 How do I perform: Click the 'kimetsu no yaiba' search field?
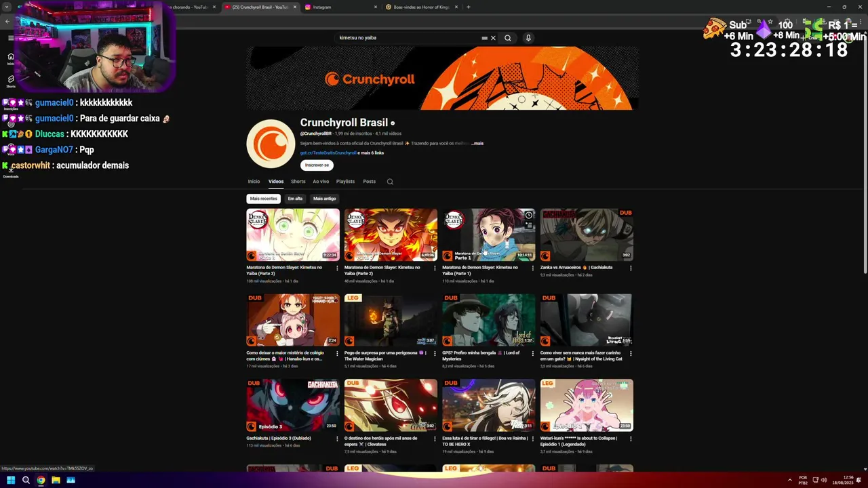point(407,38)
